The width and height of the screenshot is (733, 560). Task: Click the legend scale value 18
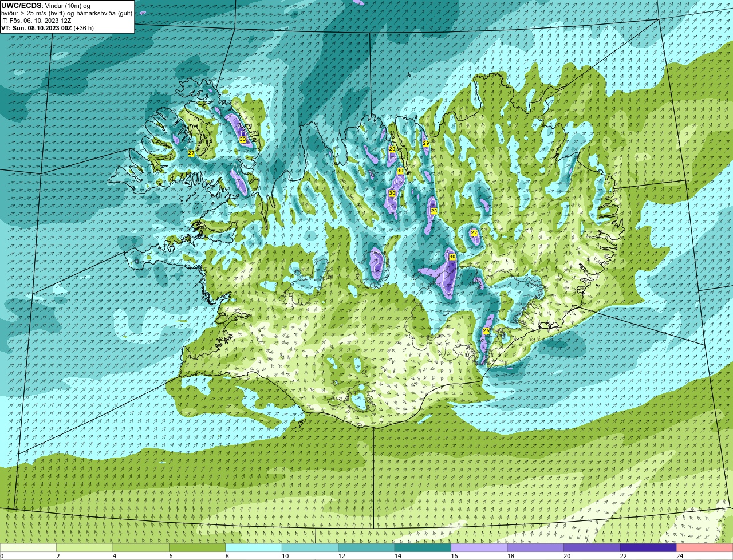[511, 556]
